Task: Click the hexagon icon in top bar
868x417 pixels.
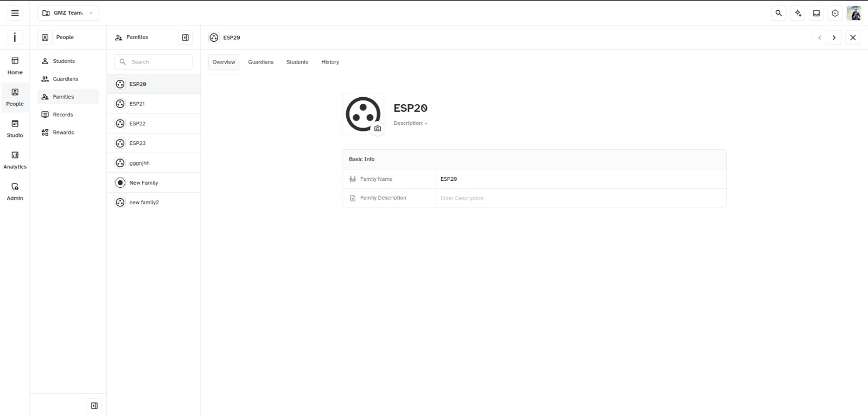Action: point(835,13)
